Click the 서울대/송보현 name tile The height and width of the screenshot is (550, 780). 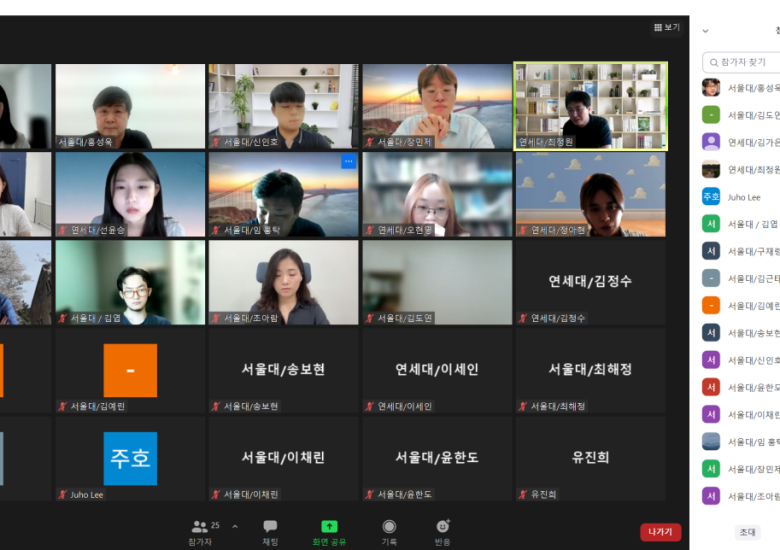click(x=284, y=370)
